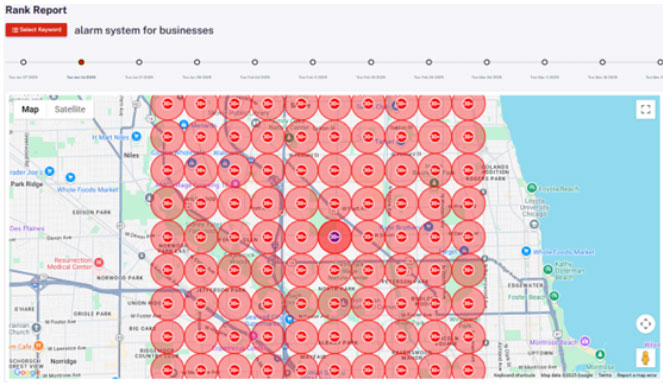Click the Resurrection Medical Center map pin
The width and height of the screenshot is (665, 386).
pyautogui.click(x=99, y=261)
